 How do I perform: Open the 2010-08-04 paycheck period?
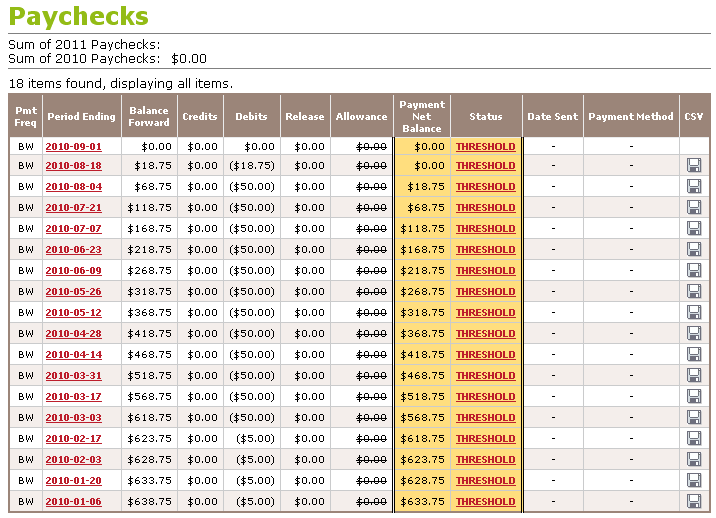pyautogui.click(x=73, y=187)
